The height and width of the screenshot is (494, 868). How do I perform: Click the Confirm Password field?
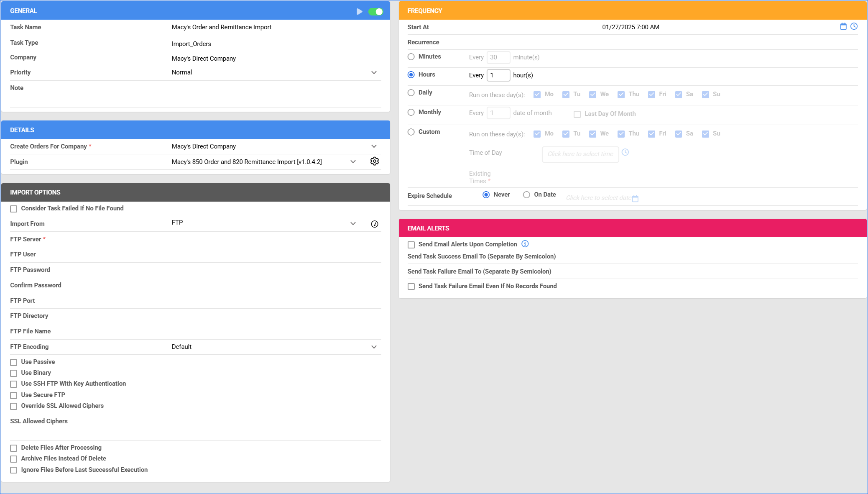[x=276, y=285]
